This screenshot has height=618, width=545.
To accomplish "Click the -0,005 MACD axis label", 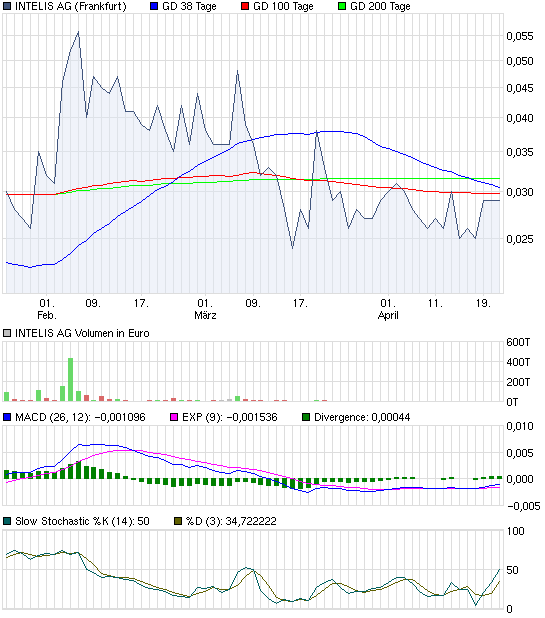I will (524, 506).
